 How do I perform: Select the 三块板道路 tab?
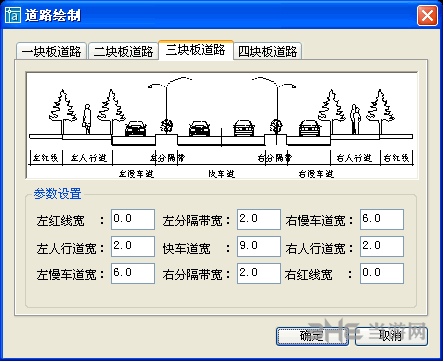pos(196,50)
